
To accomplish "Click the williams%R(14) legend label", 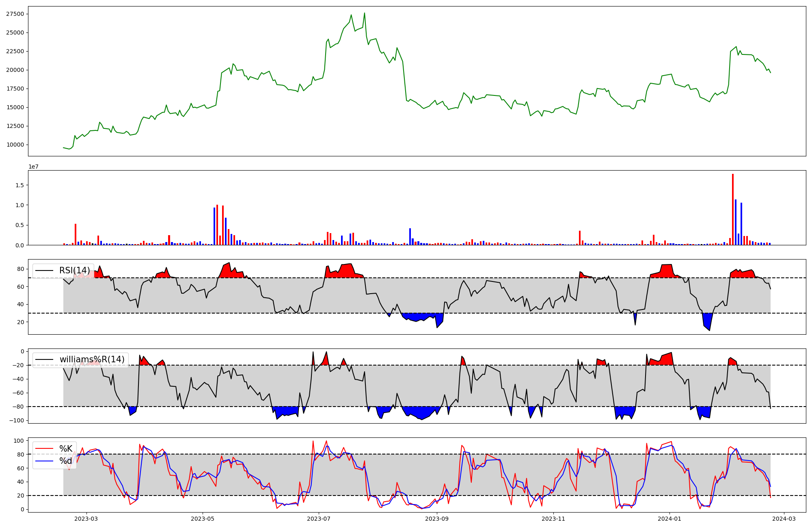I will point(92,359).
